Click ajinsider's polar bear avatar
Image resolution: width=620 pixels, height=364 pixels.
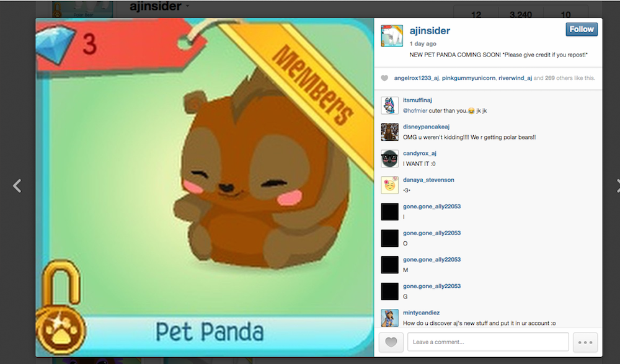[392, 35]
